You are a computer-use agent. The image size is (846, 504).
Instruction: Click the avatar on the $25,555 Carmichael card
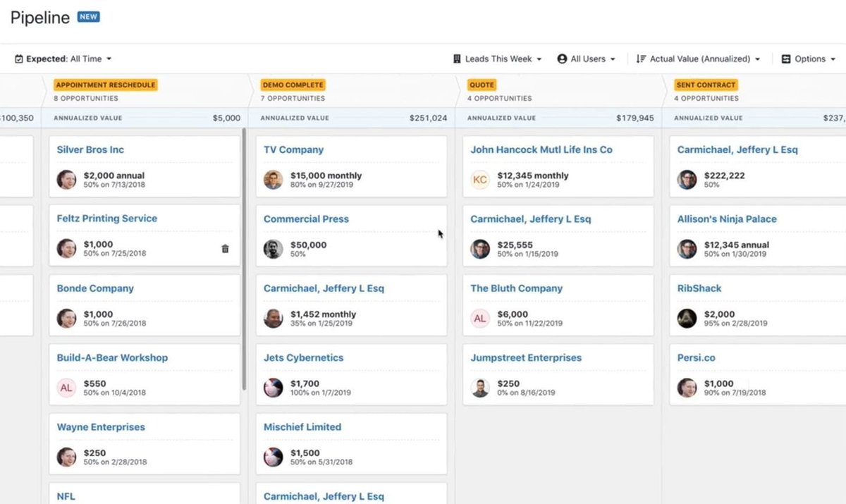tap(480, 249)
